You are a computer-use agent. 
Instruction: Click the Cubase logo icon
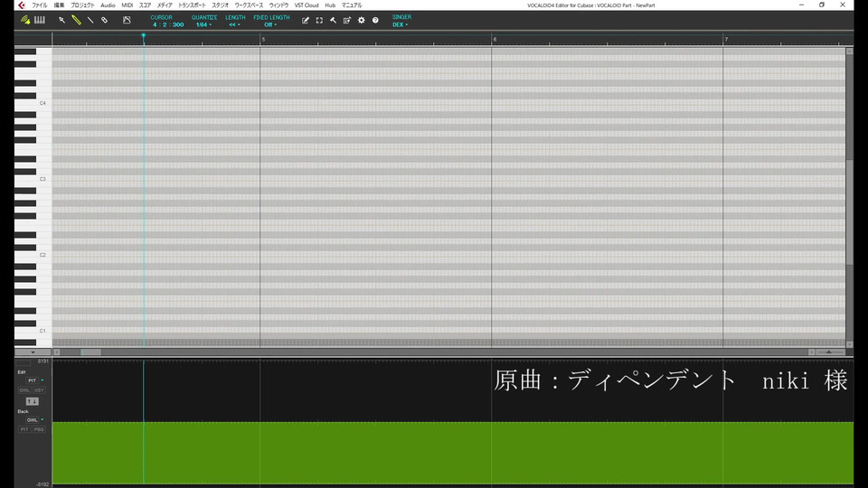[x=21, y=5]
